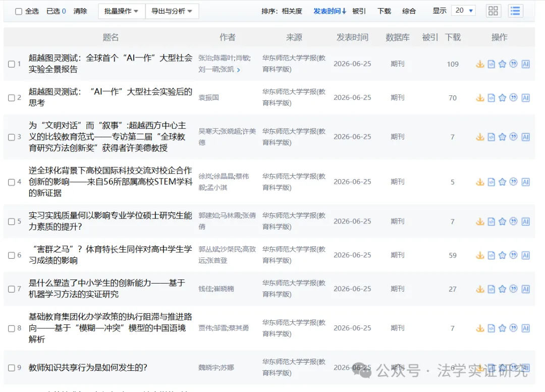Select result 3 checkbox
The width and height of the screenshot is (545, 392).
[12, 137]
